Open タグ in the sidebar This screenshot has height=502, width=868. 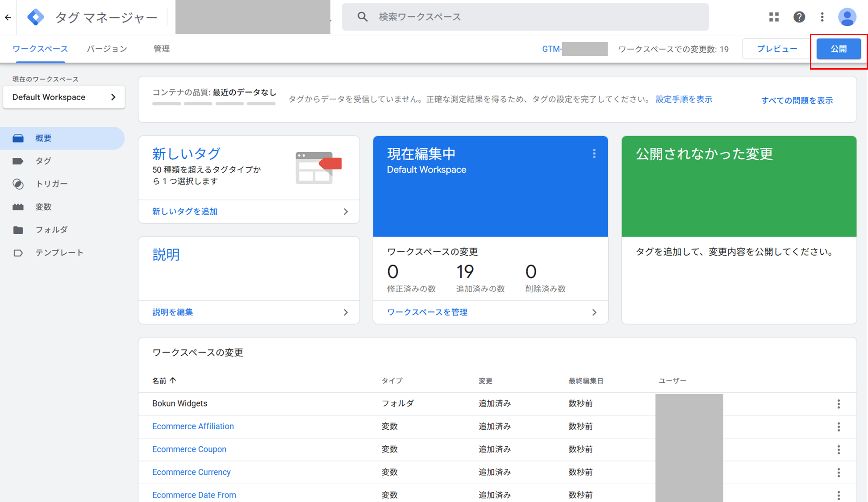pos(43,161)
